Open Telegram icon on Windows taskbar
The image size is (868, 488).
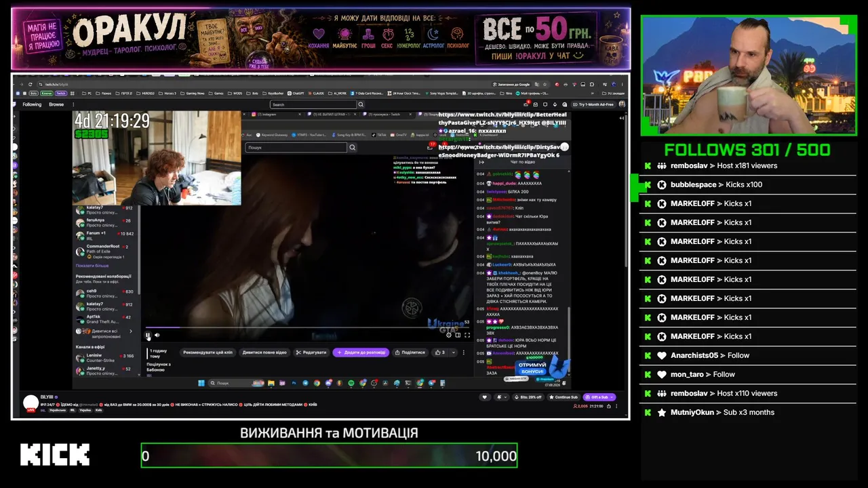click(305, 383)
